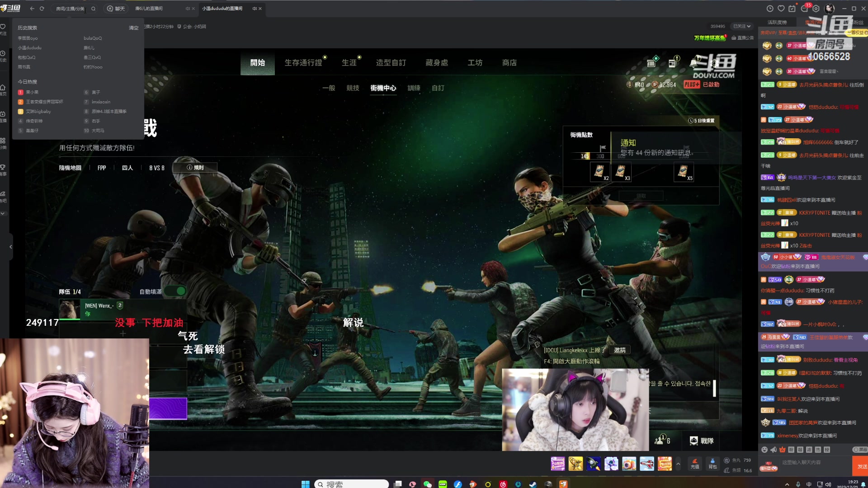The width and height of the screenshot is (868, 488).
Task: Select the rocket gift icon
Action: [594, 464]
